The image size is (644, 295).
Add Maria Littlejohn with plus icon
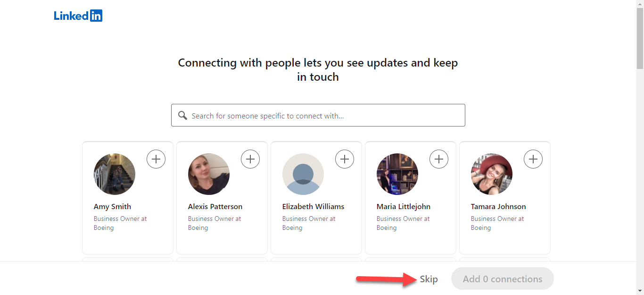point(439,159)
